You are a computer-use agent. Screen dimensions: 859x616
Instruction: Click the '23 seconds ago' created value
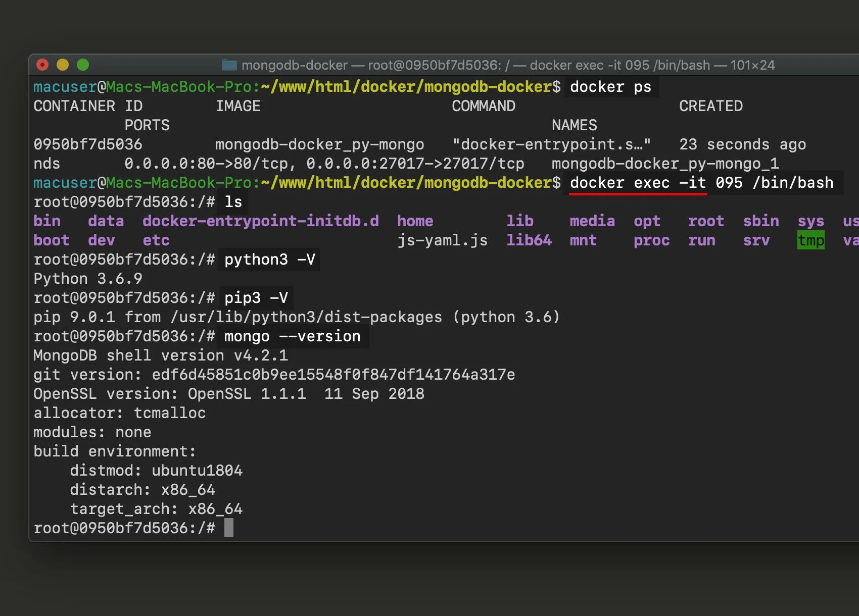click(x=743, y=144)
